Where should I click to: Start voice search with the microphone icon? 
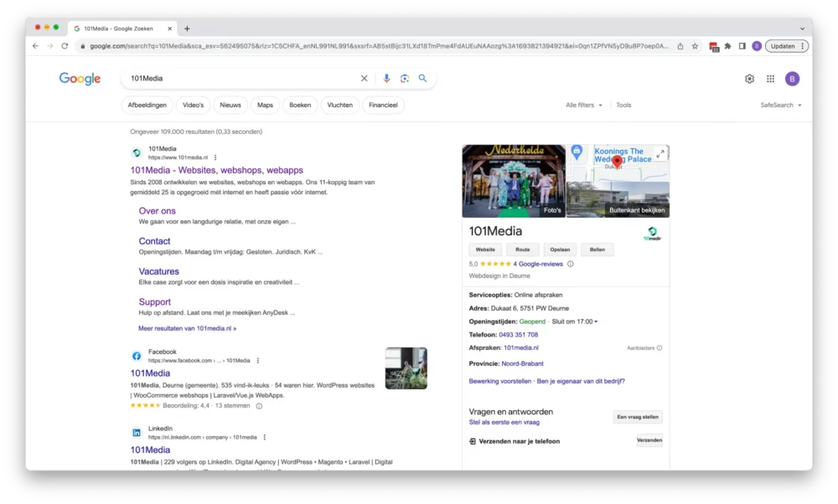pos(386,79)
